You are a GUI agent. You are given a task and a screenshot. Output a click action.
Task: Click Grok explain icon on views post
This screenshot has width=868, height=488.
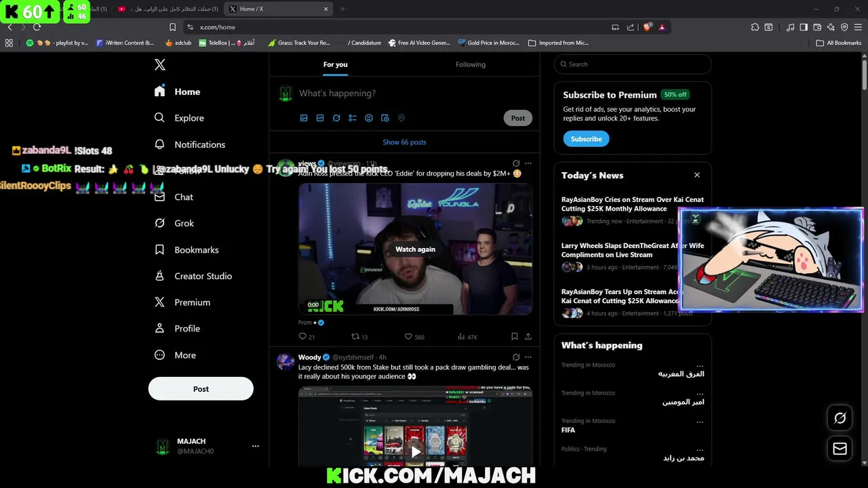point(516,163)
